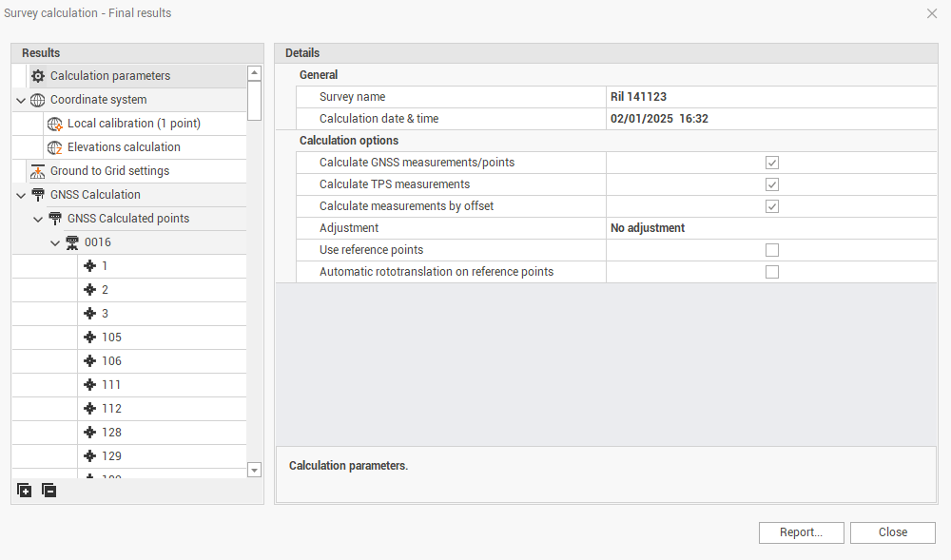
Task: Collapse the Coordinate system tree node
Action: (21, 100)
